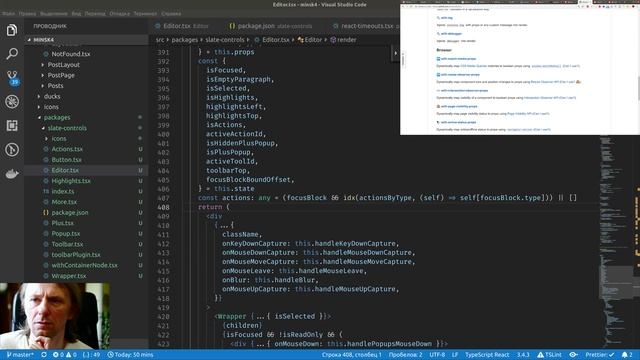Open Toolbar.tsx in the explorer

(67, 244)
